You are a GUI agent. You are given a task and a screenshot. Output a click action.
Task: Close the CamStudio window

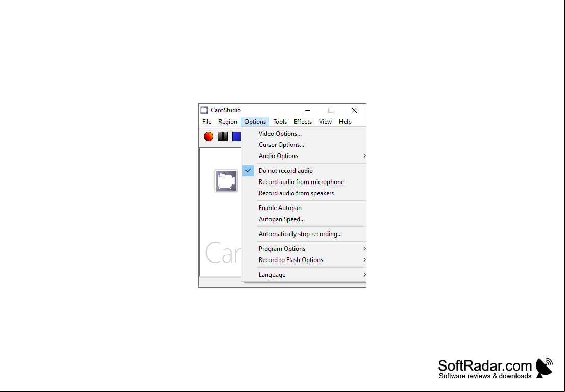[x=354, y=110]
